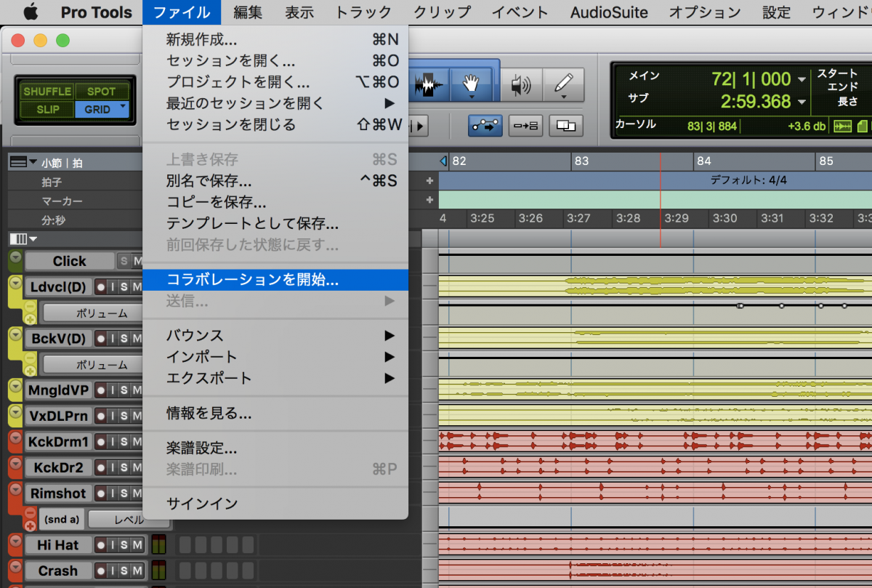Select the Scrubber speaker tool
The height and width of the screenshot is (588, 872).
pyautogui.click(x=521, y=85)
